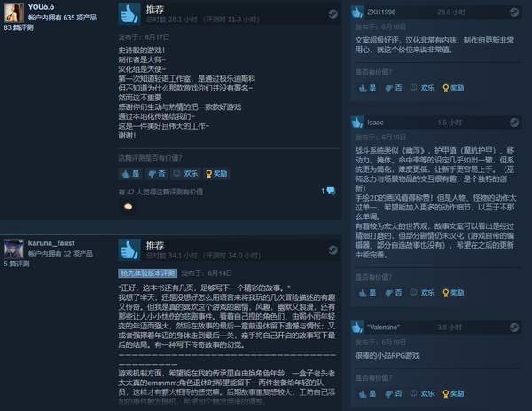Click the thumbs-up icon beside Isaac's name
The height and width of the screenshot is (411, 532).
(x=357, y=123)
